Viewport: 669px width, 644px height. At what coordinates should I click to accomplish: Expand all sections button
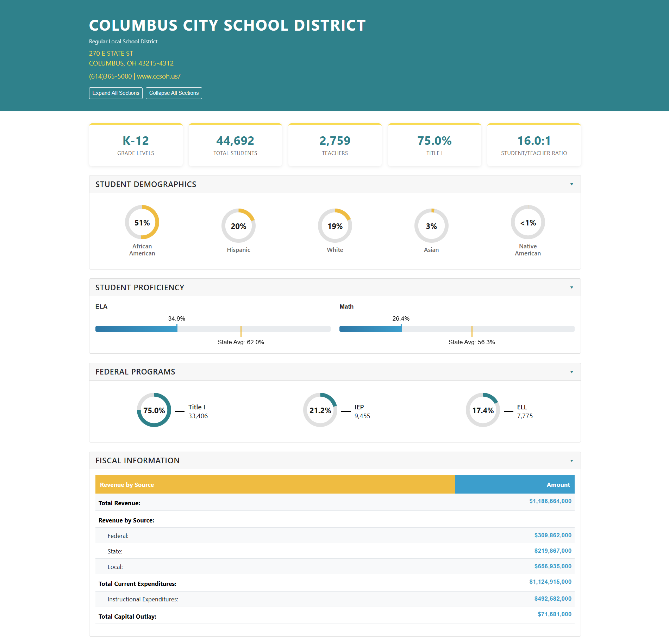[x=116, y=93]
